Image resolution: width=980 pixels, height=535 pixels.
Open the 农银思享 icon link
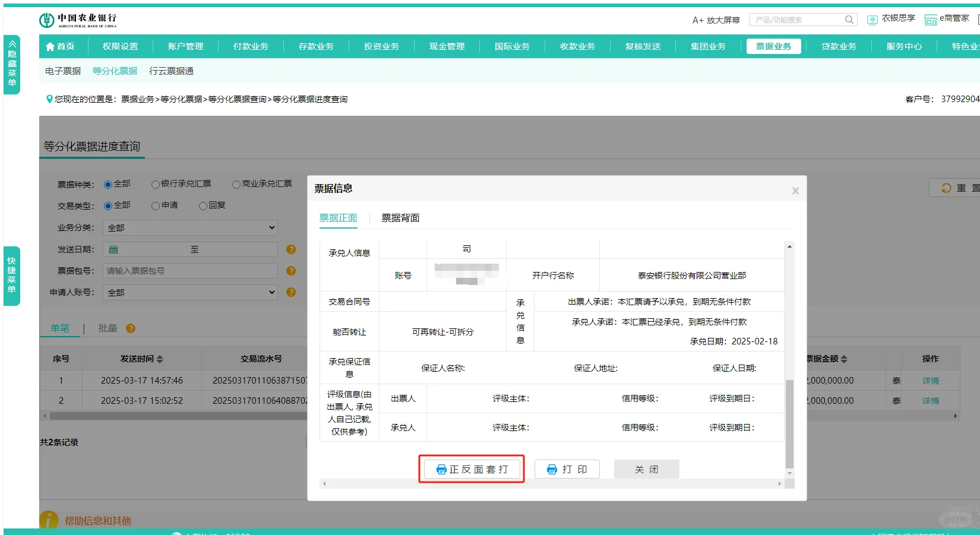872,20
